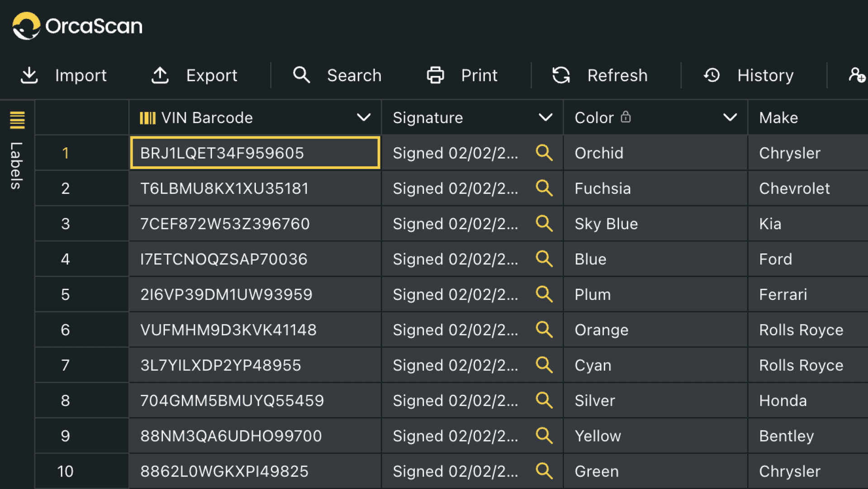Click the Import icon
The height and width of the screenshot is (489, 868).
[28, 75]
